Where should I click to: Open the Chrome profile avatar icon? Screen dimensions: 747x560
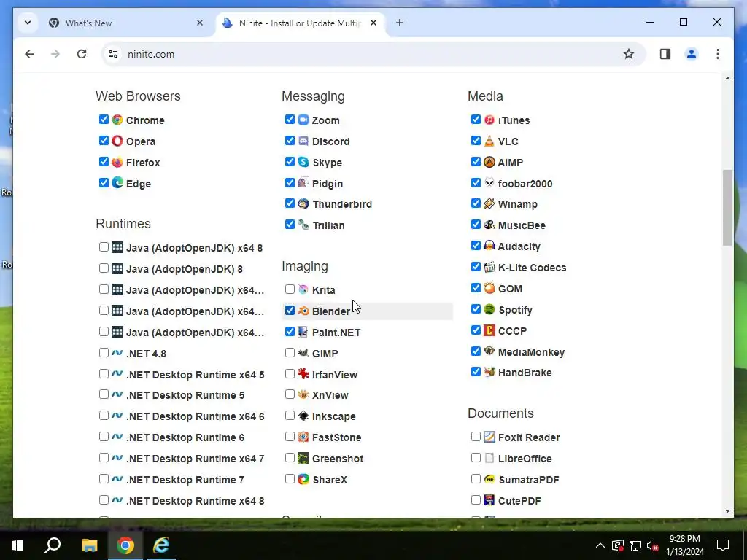pos(692,54)
